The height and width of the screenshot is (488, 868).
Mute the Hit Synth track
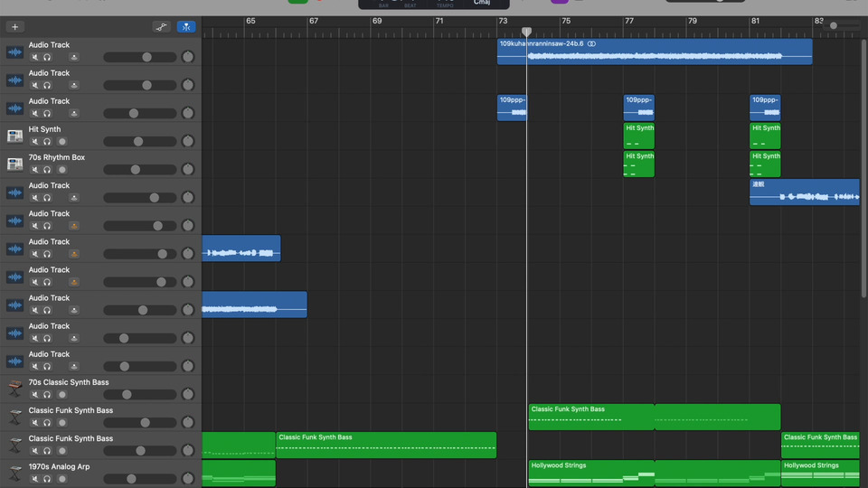pyautogui.click(x=35, y=142)
